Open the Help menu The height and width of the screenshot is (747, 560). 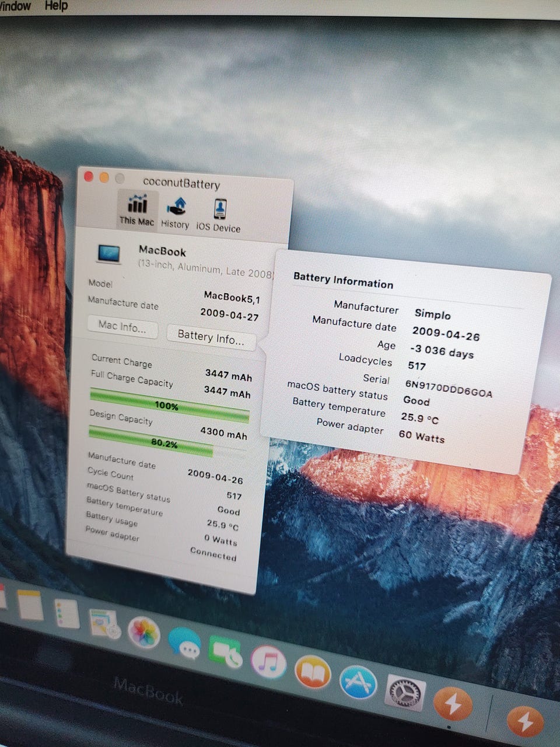pyautogui.click(x=56, y=6)
